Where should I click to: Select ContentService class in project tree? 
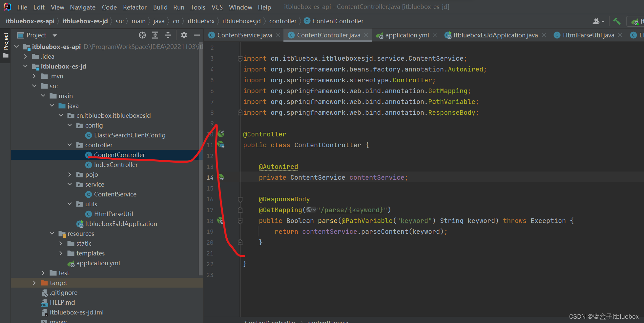115,194
